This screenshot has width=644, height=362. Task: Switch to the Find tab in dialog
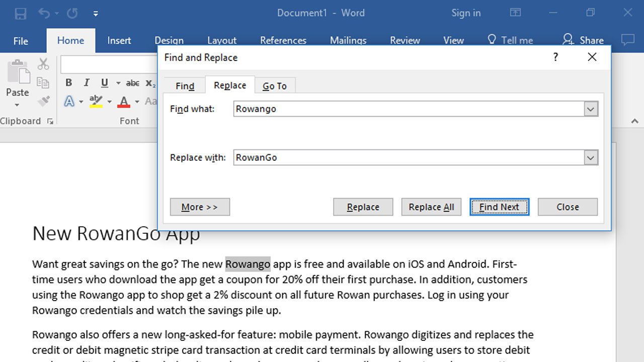point(185,86)
